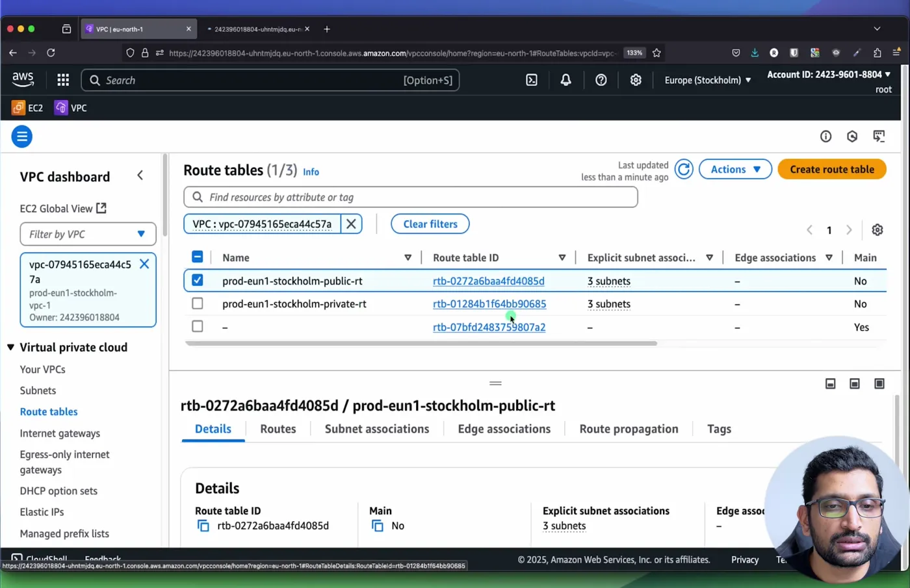This screenshot has height=588, width=910.
Task: Clear the selected VPC in sidebar filter
Action: point(144,264)
